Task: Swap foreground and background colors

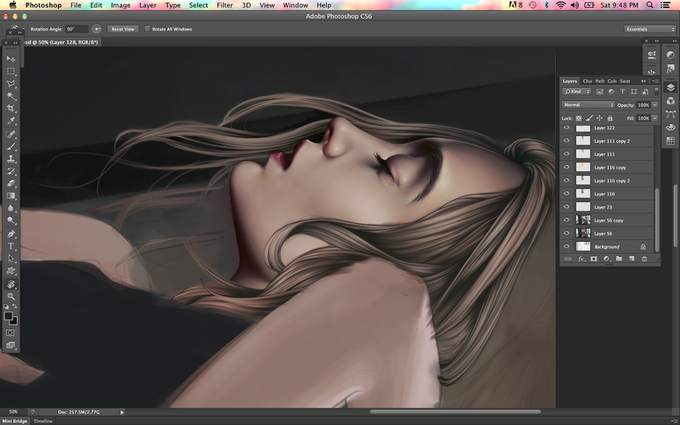Action: click(x=15, y=306)
